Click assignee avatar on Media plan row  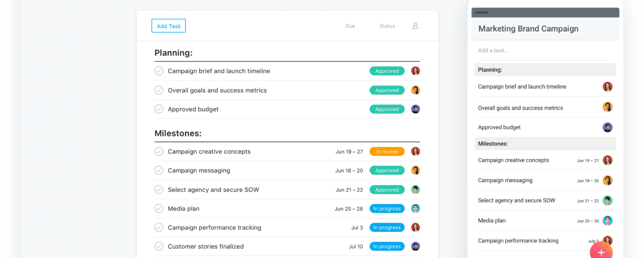(x=415, y=209)
